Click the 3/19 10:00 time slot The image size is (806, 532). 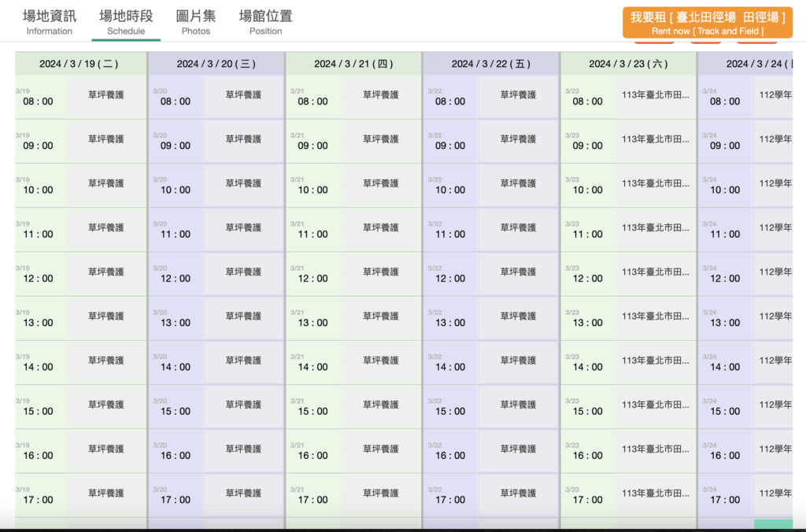coord(40,186)
